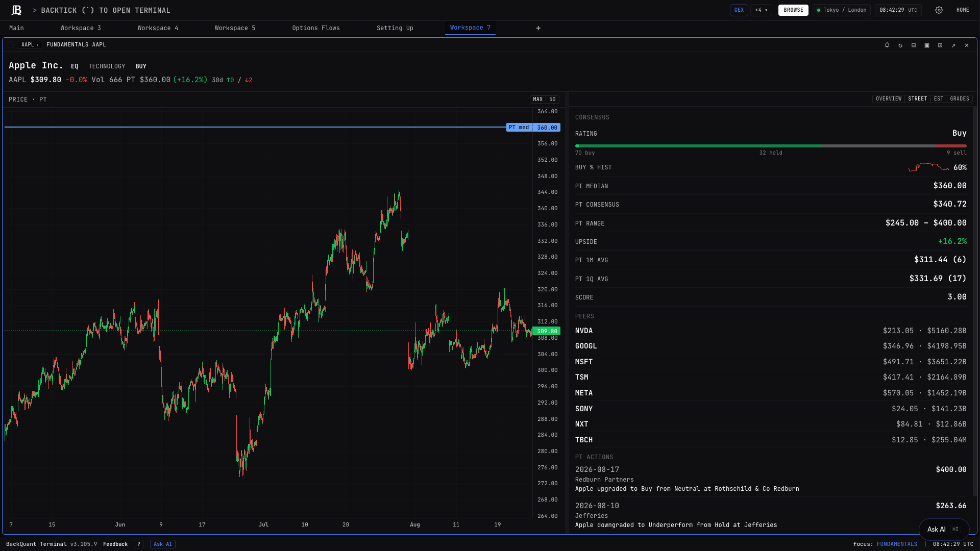
Task: Go to the Options Flows tab
Action: pyautogui.click(x=316, y=28)
